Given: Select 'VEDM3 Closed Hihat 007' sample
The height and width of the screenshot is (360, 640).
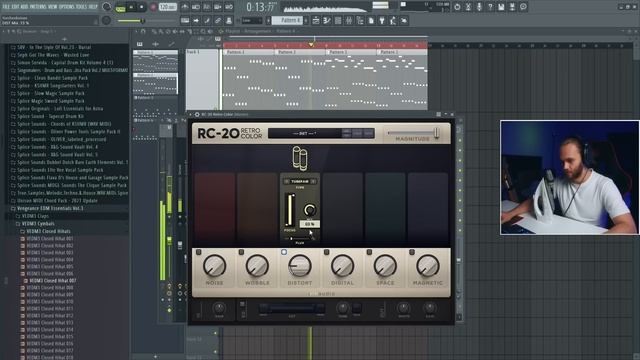Looking at the screenshot, I should point(52,281).
